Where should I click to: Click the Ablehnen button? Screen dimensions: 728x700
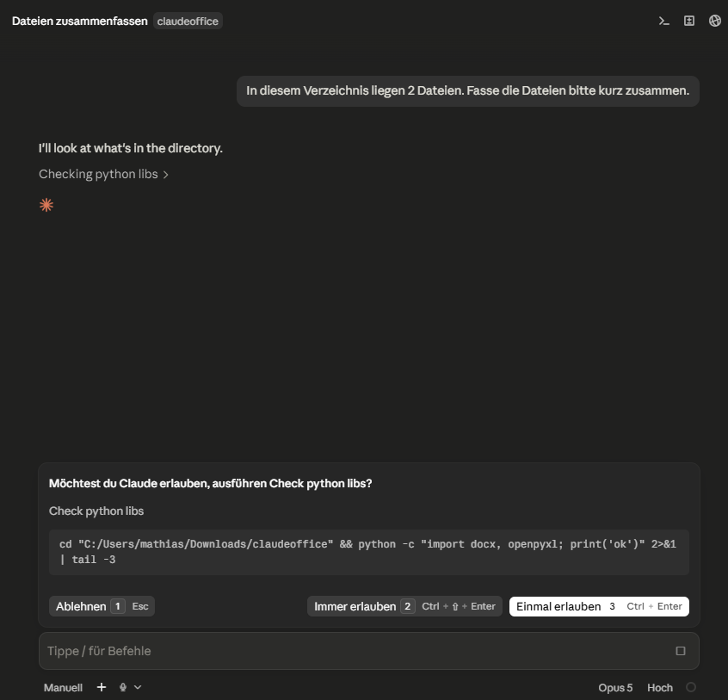point(102,606)
